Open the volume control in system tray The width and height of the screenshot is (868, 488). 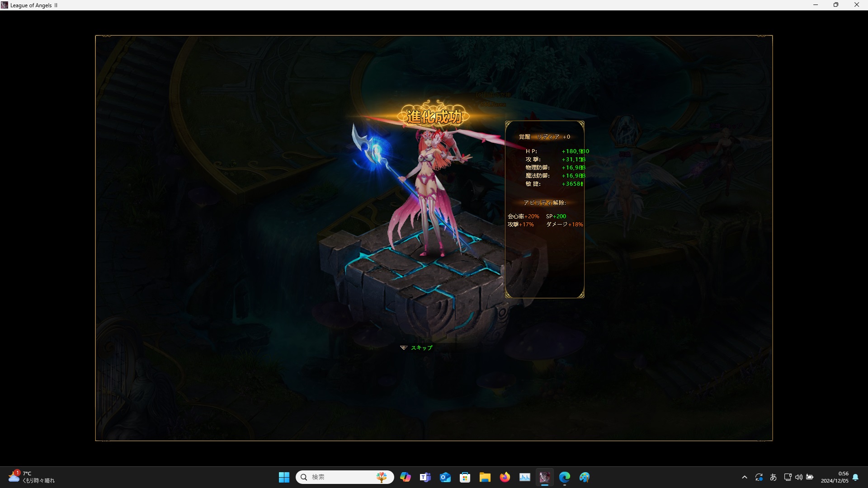tap(799, 477)
